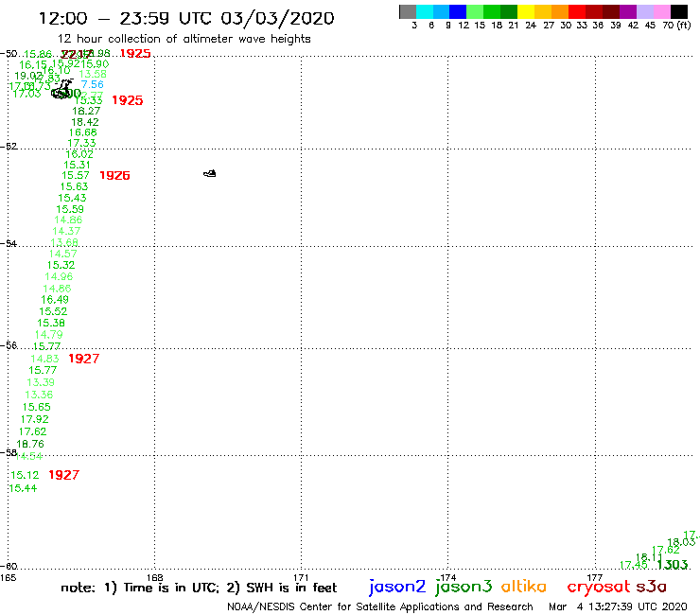Click the NOAA/NESDIS credit line
The height and width of the screenshot is (615, 700).
(x=380, y=607)
